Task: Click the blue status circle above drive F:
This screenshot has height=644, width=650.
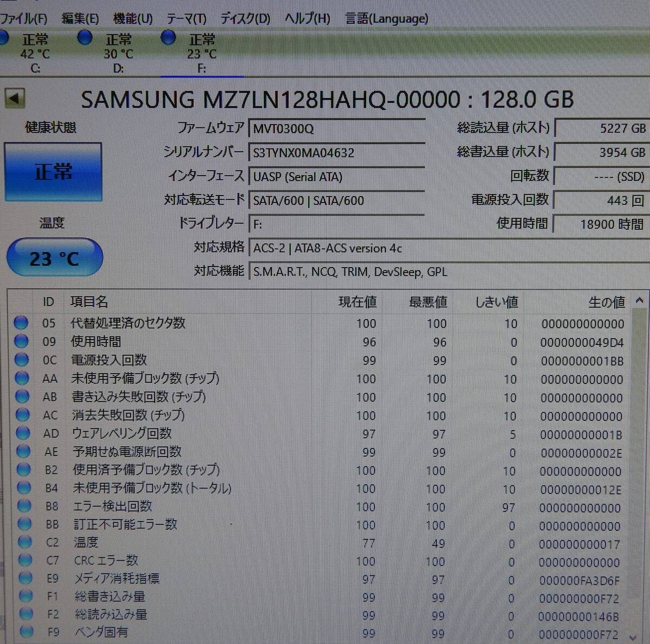Action: pyautogui.click(x=168, y=37)
